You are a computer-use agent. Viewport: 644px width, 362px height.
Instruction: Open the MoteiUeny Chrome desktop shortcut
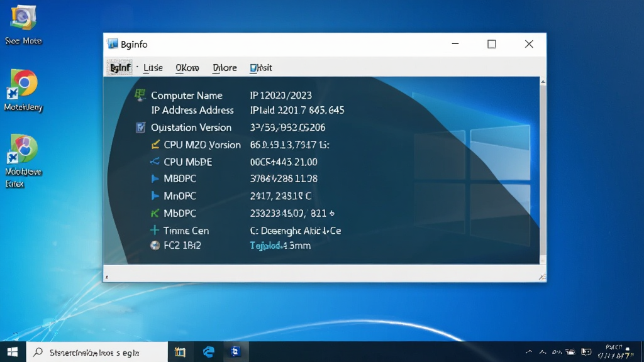tap(23, 90)
